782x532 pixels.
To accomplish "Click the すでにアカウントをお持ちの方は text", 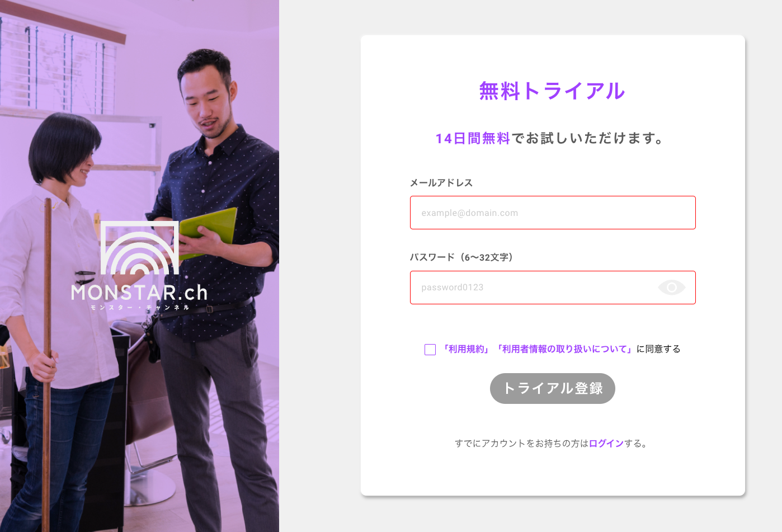I will [522, 444].
